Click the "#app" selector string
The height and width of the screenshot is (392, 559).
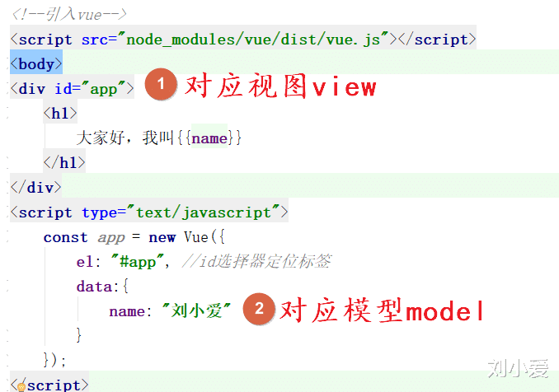(137, 262)
